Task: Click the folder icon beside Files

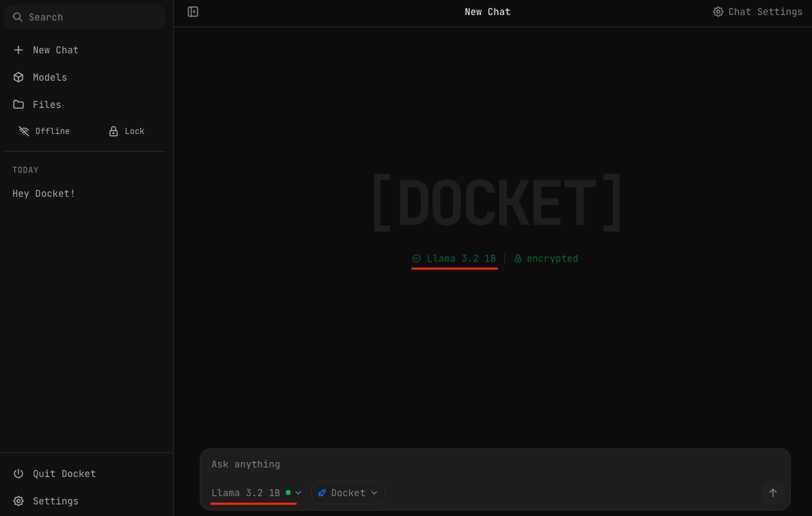Action: [18, 105]
